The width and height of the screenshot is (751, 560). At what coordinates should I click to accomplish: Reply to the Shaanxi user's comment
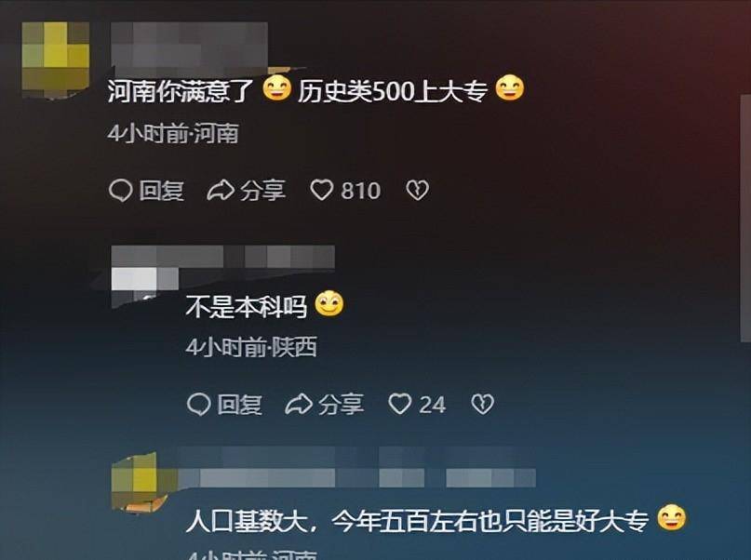coord(224,404)
